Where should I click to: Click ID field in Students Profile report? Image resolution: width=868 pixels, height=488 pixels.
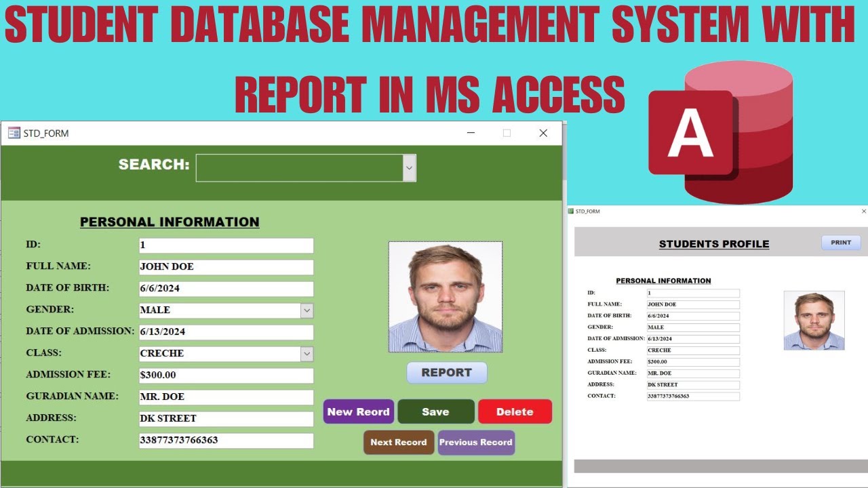(x=693, y=293)
